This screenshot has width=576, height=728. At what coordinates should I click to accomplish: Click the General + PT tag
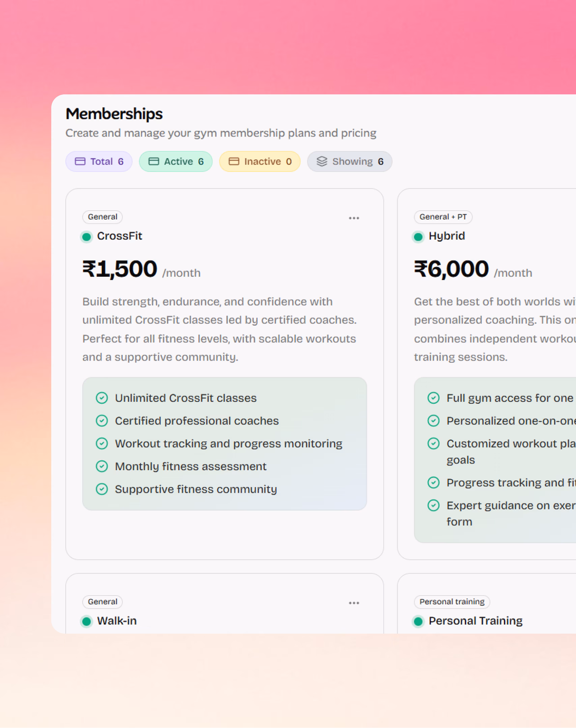click(x=443, y=217)
